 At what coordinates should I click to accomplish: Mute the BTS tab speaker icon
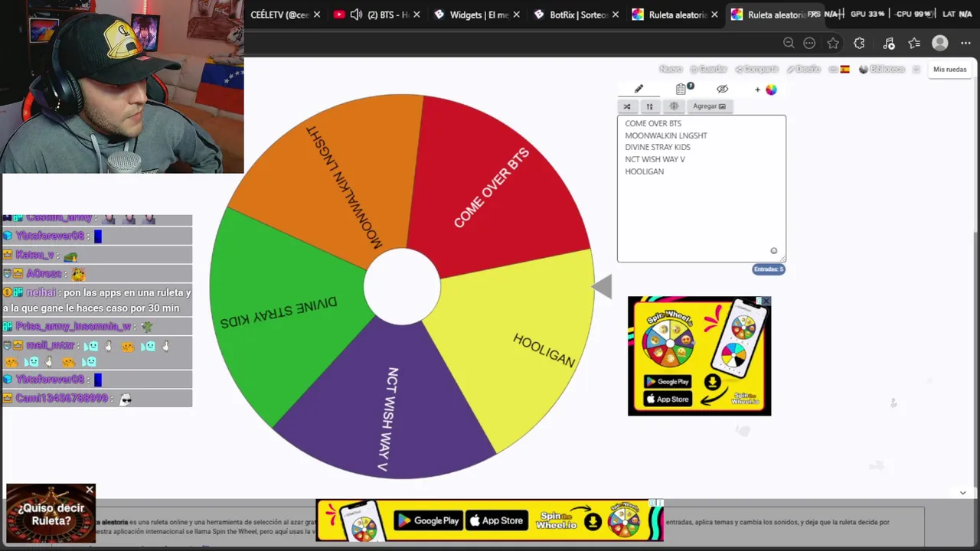click(356, 15)
